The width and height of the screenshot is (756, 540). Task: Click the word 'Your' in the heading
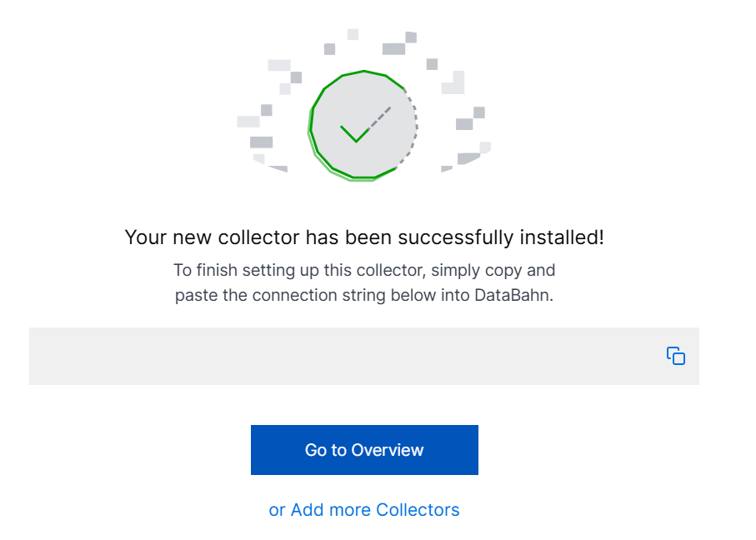(146, 237)
